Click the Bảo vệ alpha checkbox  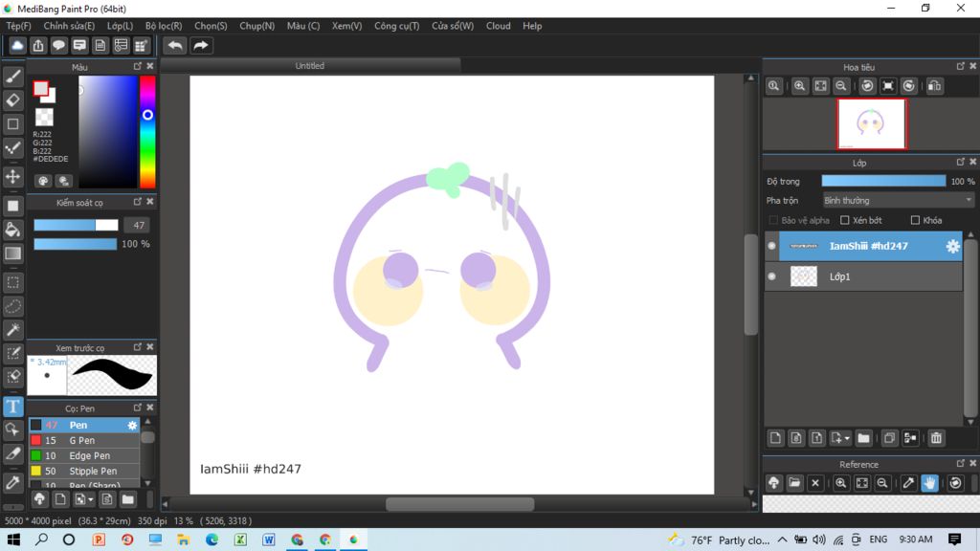(x=773, y=220)
